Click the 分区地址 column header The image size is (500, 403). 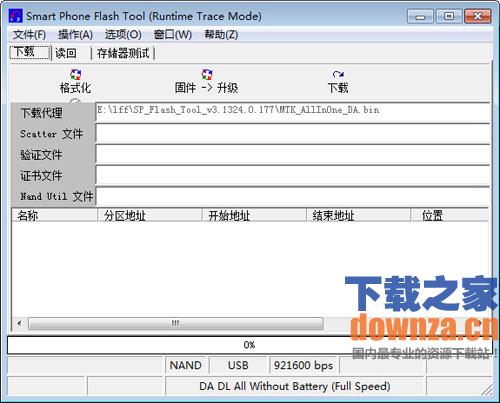[x=150, y=216]
